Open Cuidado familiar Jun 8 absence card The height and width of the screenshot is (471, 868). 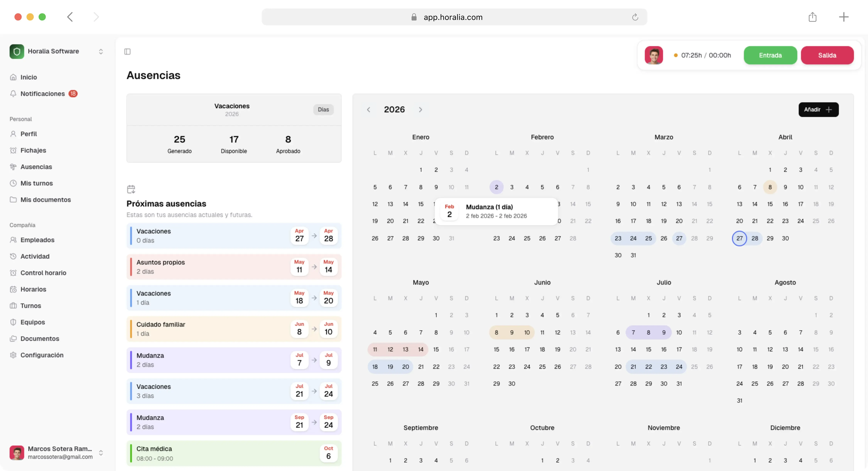(x=234, y=329)
